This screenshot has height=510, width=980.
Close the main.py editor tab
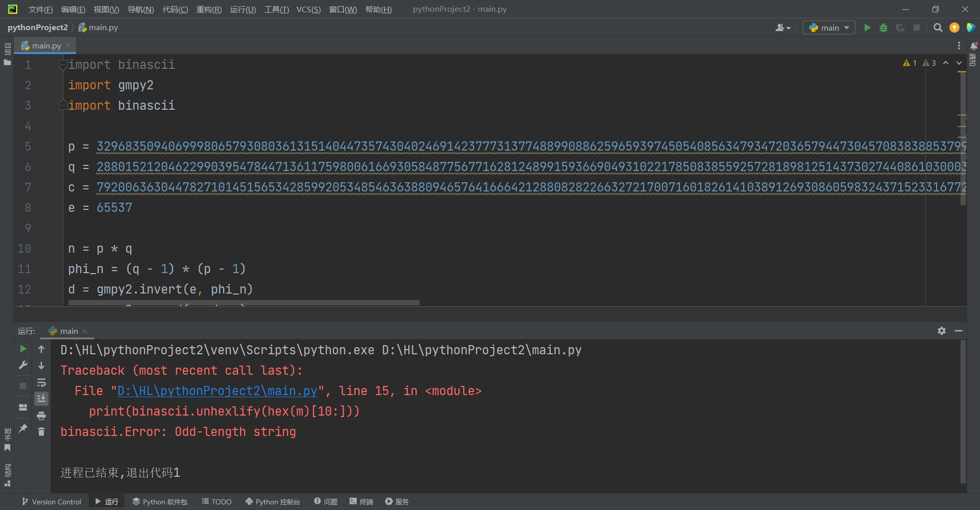coord(68,45)
